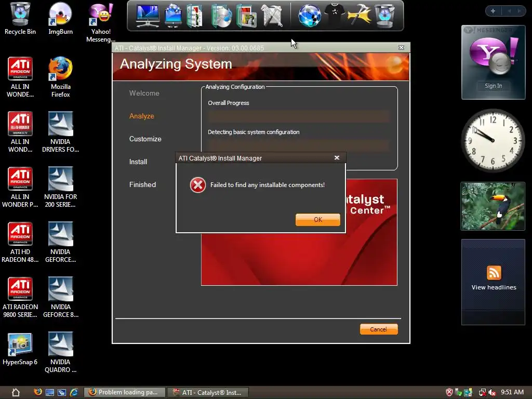Add a gadget with the sidebar plus button
The image size is (532, 399).
pyautogui.click(x=493, y=11)
